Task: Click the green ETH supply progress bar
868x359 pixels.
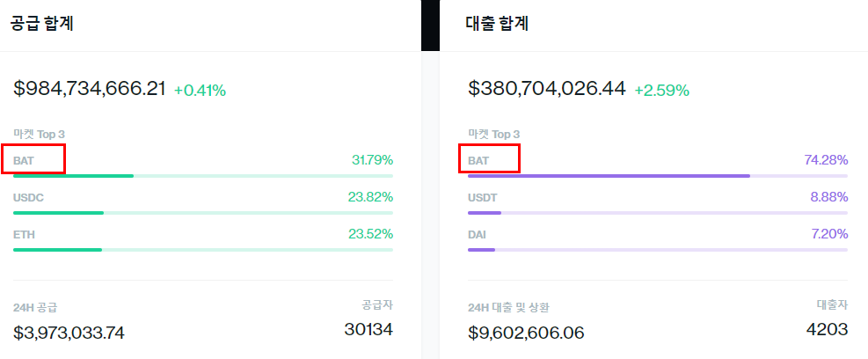Action: (203, 250)
